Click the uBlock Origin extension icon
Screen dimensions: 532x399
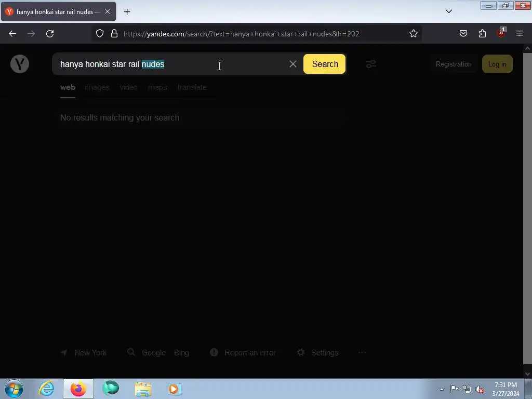[501, 33]
